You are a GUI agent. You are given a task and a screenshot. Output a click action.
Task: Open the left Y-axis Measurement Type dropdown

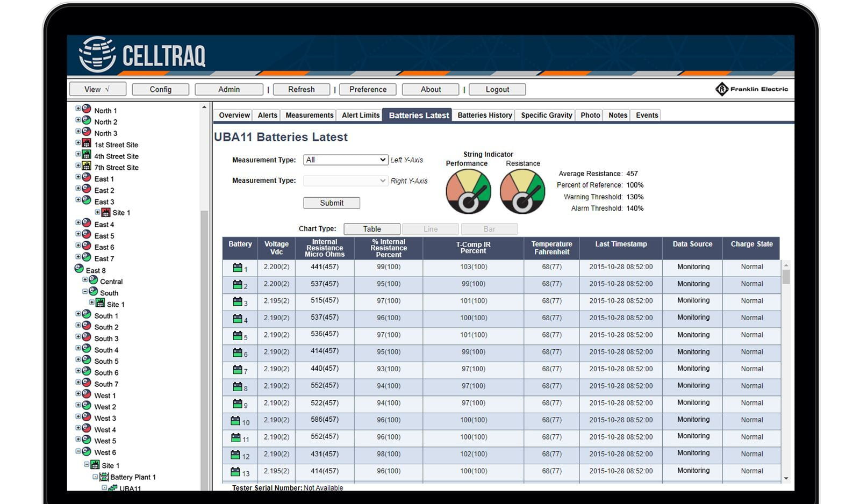click(x=346, y=160)
